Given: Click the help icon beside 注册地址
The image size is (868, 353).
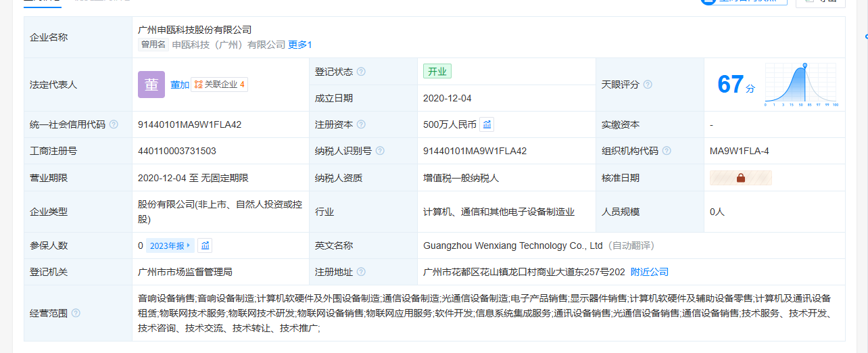Looking at the screenshot, I should 361,272.
